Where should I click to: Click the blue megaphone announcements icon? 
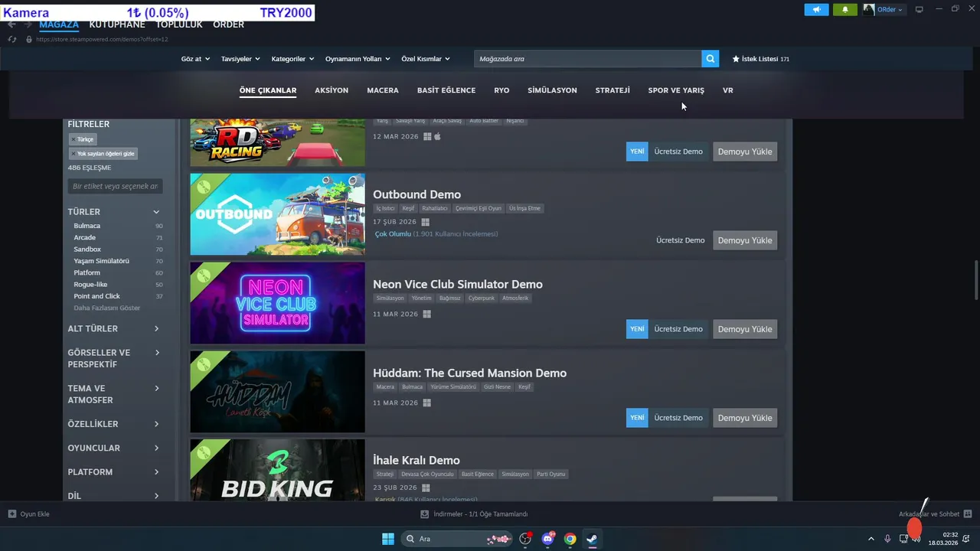tap(816, 10)
